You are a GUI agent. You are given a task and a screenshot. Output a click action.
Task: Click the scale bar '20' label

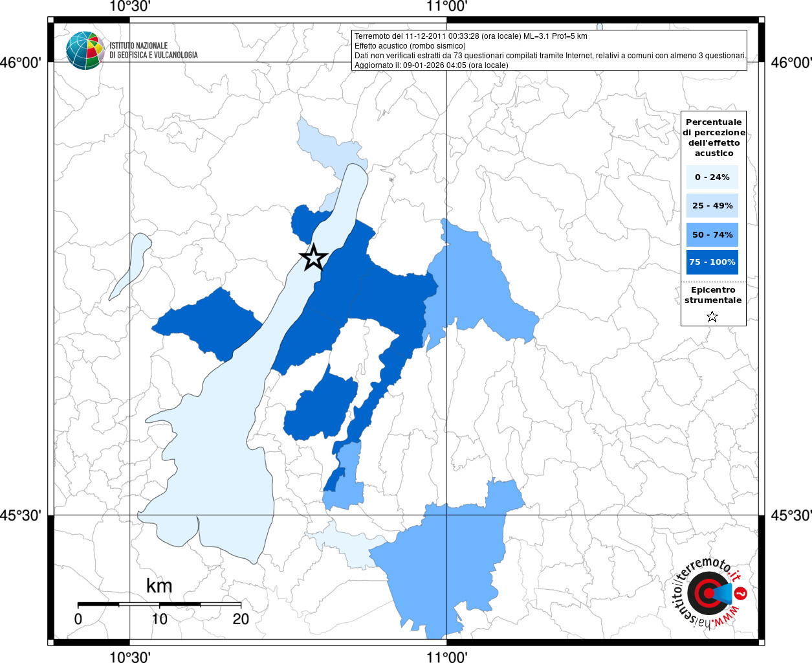click(241, 619)
